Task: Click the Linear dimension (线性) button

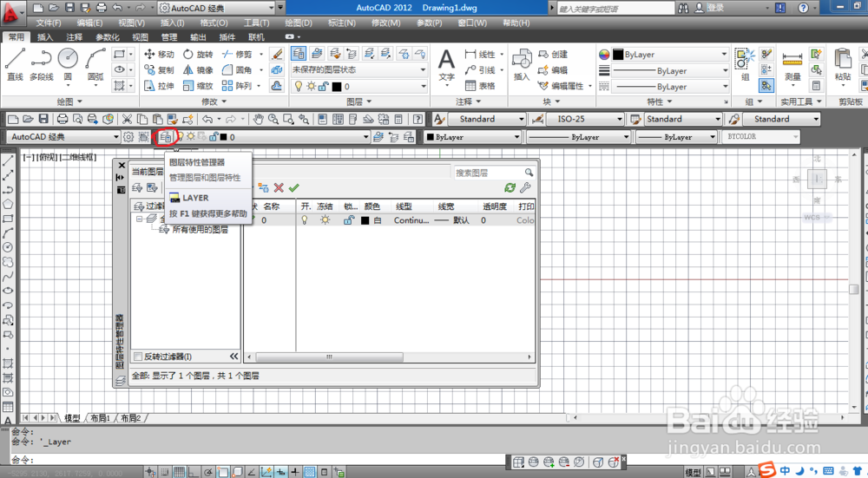Action: click(481, 54)
